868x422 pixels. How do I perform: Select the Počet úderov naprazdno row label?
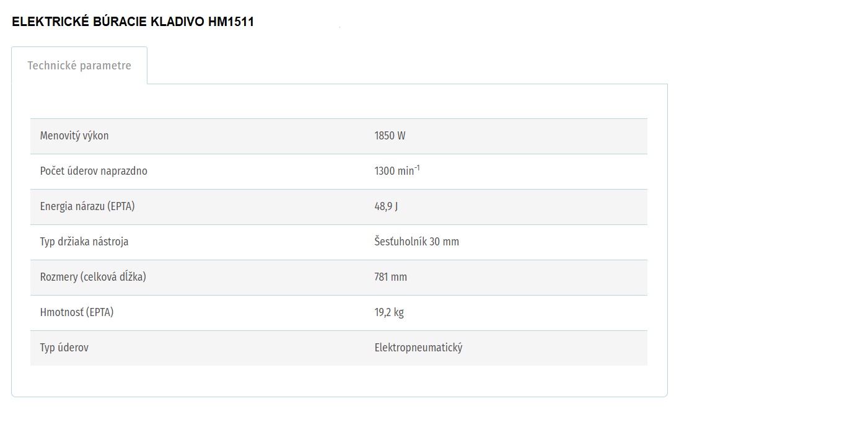point(94,171)
